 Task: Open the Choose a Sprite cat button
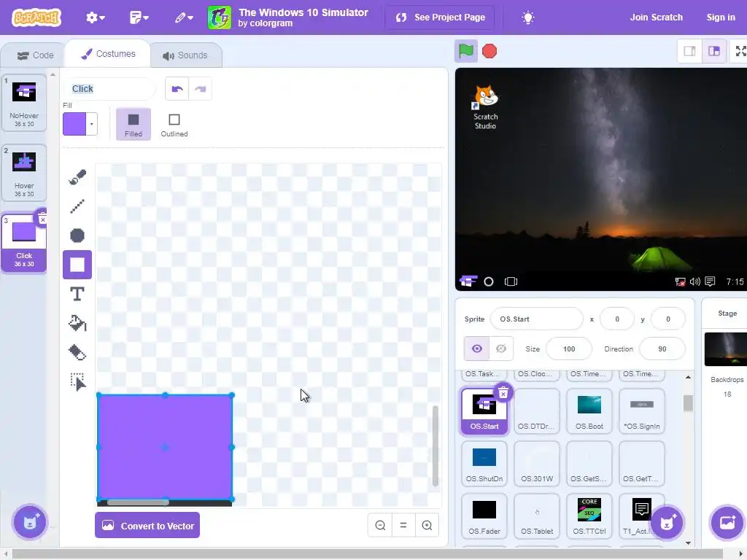point(667,522)
